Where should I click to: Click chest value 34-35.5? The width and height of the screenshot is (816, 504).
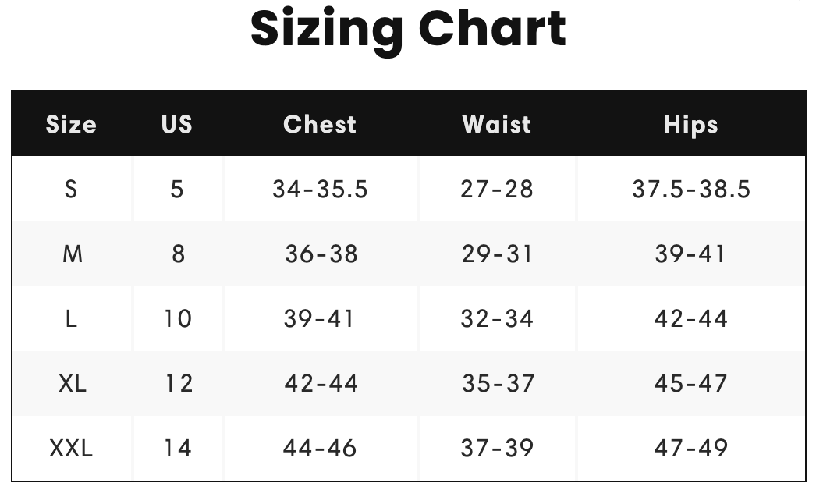pyautogui.click(x=320, y=189)
